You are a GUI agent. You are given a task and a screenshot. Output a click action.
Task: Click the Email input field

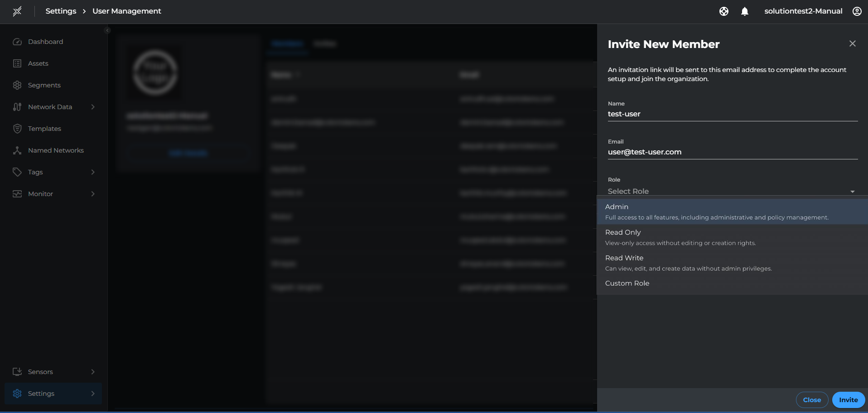[732, 152]
